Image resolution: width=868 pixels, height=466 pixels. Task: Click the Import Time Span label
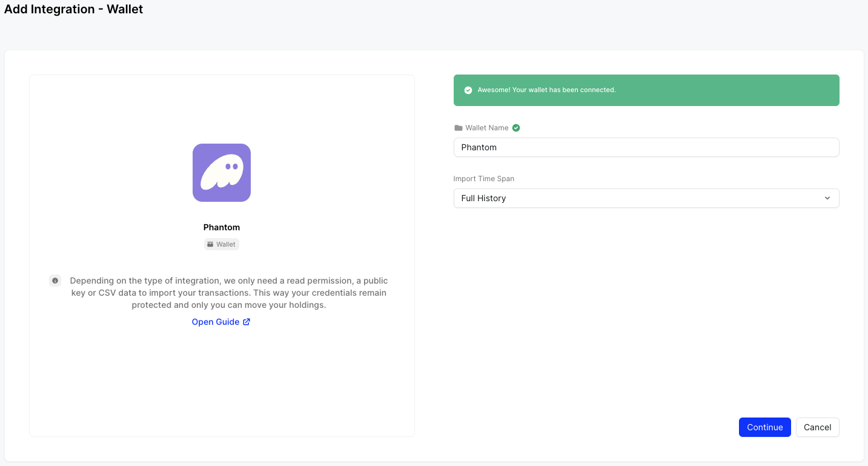click(x=484, y=179)
